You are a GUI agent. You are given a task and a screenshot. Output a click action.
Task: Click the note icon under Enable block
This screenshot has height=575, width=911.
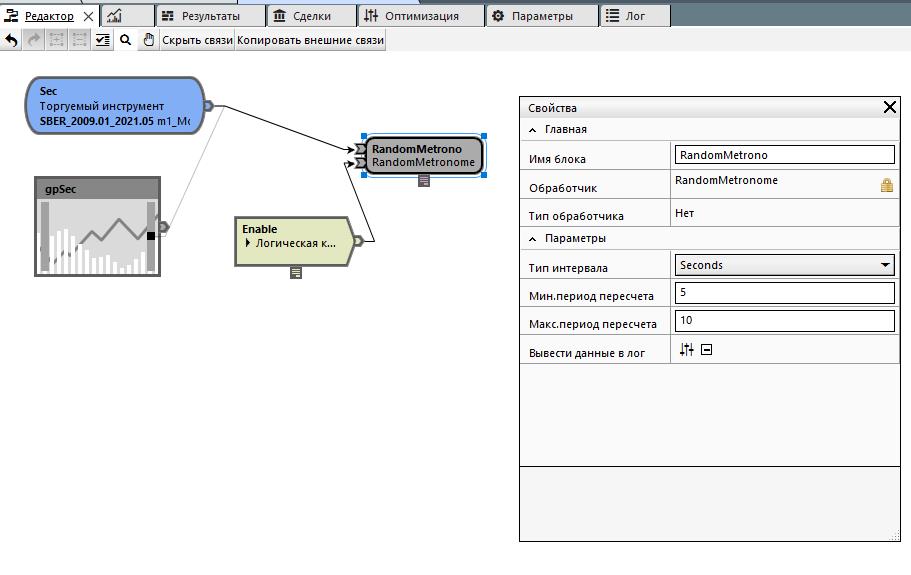tap(296, 272)
